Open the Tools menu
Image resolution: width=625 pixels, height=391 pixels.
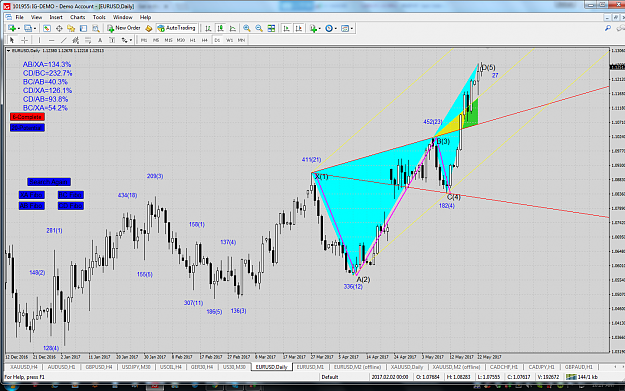(x=99, y=17)
